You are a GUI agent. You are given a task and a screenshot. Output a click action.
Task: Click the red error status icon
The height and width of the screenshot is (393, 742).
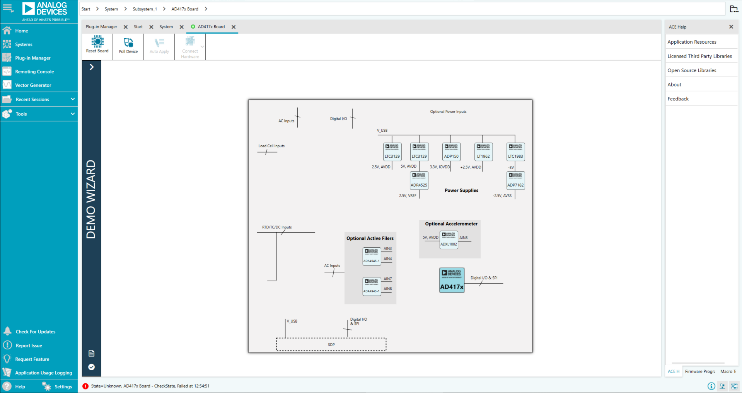point(85,386)
